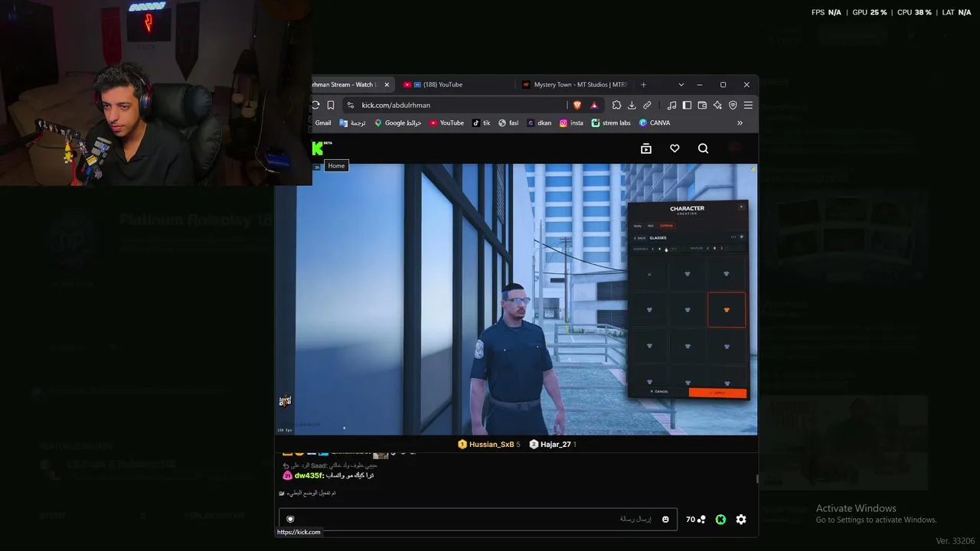Open the browser extensions puzzle icon
Screen dimensions: 980x551
click(x=616, y=105)
